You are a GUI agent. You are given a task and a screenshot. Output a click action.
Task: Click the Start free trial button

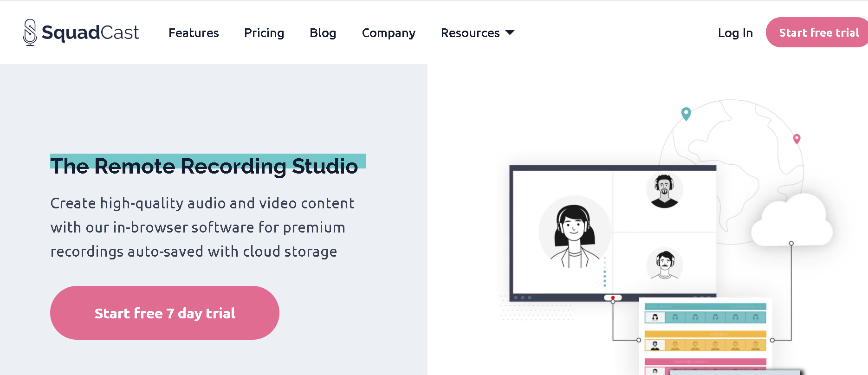pyautogui.click(x=817, y=32)
